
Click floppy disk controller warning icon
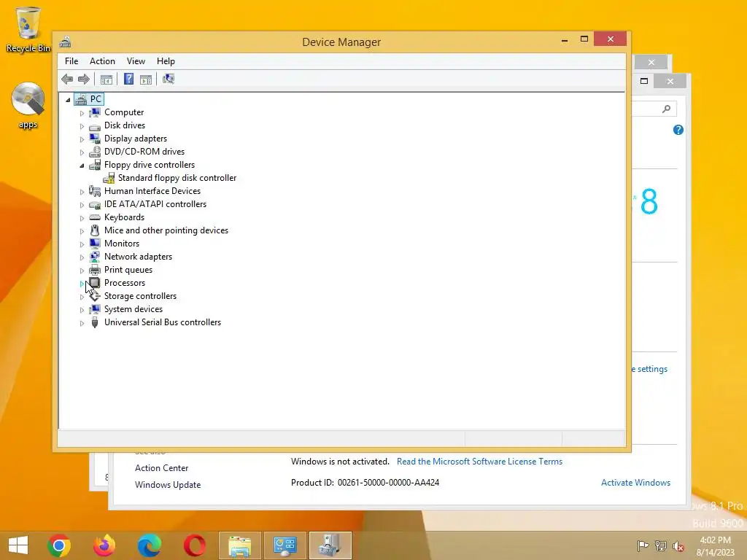(109, 178)
